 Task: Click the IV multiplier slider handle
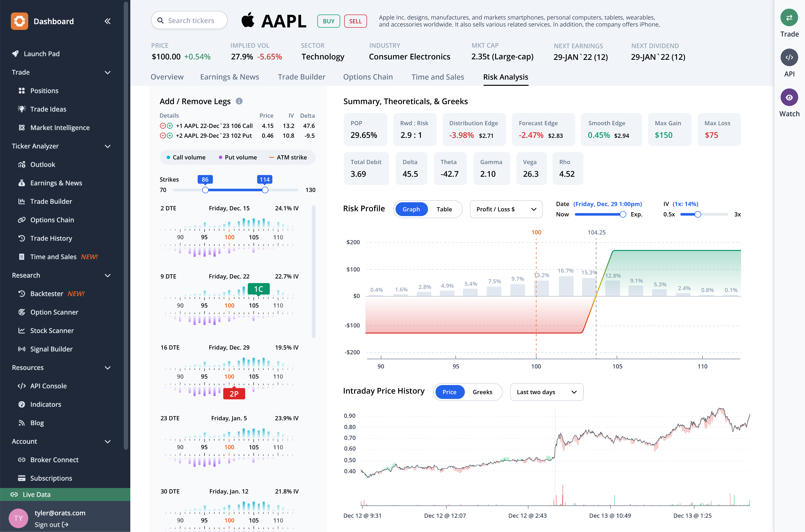click(698, 214)
